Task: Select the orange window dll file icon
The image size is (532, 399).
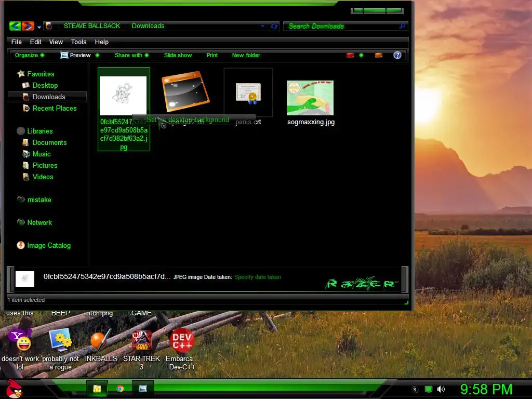Action: pyautogui.click(x=185, y=91)
